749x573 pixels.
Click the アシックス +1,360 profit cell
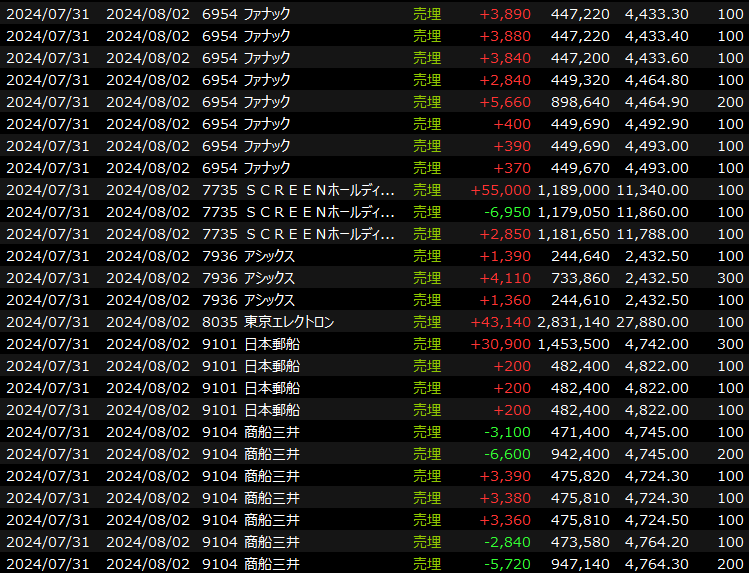510,300
